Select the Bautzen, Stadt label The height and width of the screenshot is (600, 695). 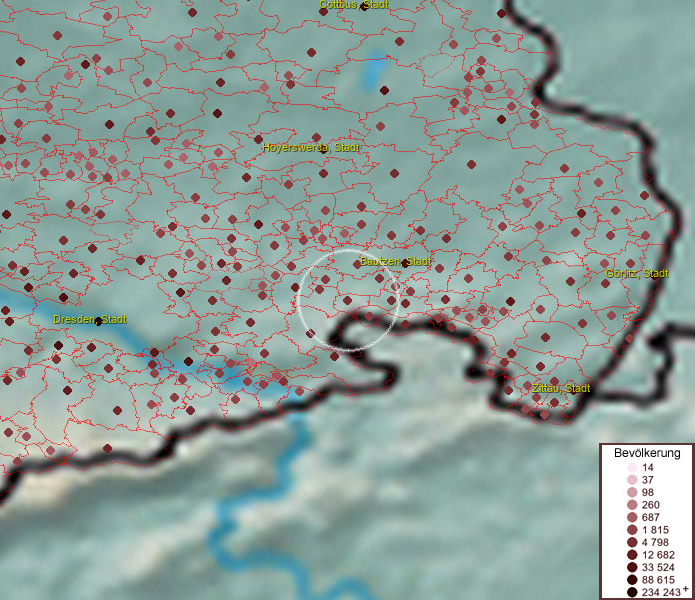(394, 262)
